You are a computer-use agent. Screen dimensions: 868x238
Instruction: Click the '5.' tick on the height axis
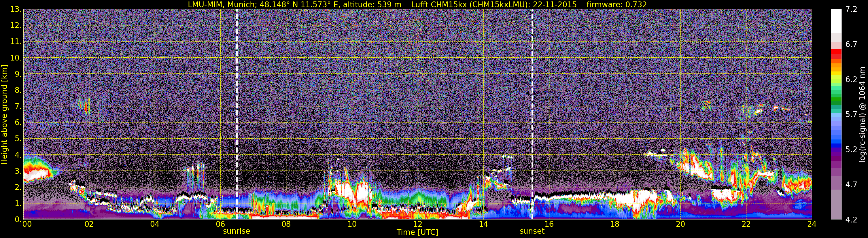18,139
